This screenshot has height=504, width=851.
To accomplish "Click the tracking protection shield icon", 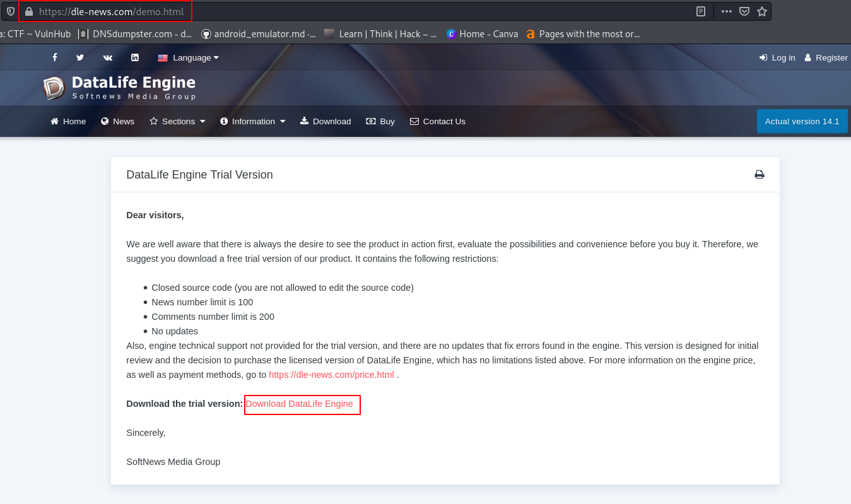I will [x=11, y=11].
